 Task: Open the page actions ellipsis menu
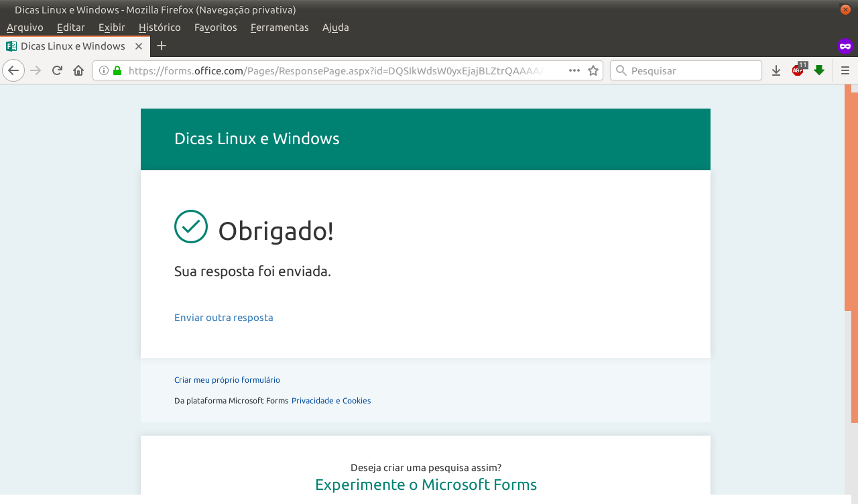pyautogui.click(x=573, y=70)
